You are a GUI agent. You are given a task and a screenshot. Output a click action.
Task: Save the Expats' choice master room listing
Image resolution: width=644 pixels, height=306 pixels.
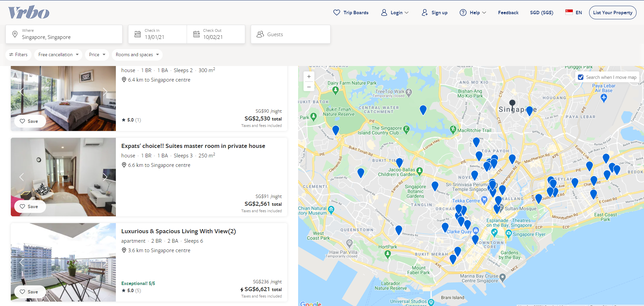pyautogui.click(x=29, y=206)
